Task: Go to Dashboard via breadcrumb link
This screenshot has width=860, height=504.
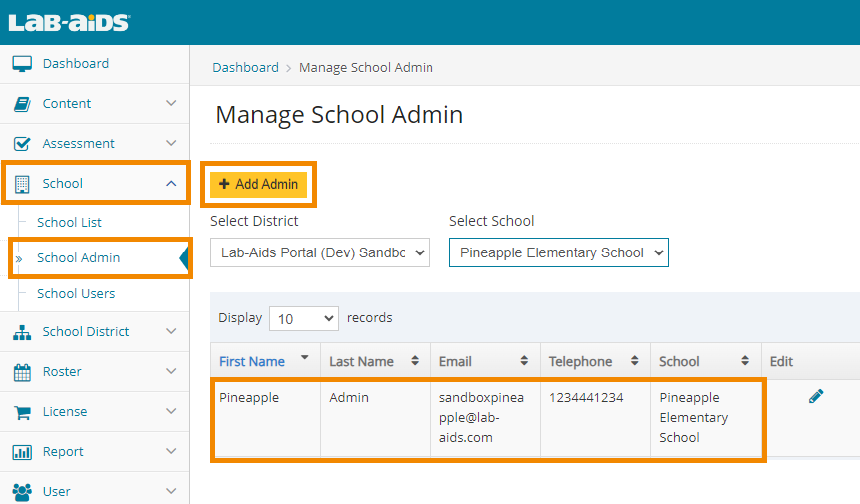Action: click(x=245, y=68)
